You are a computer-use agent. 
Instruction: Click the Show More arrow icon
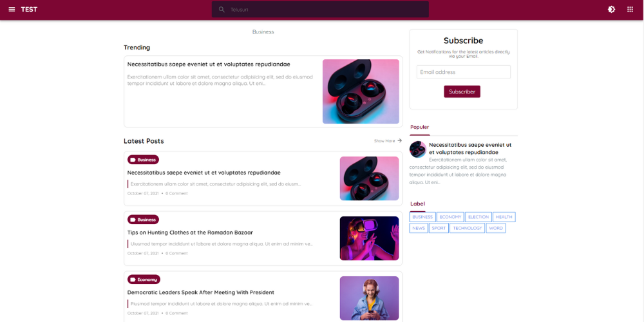(x=400, y=140)
